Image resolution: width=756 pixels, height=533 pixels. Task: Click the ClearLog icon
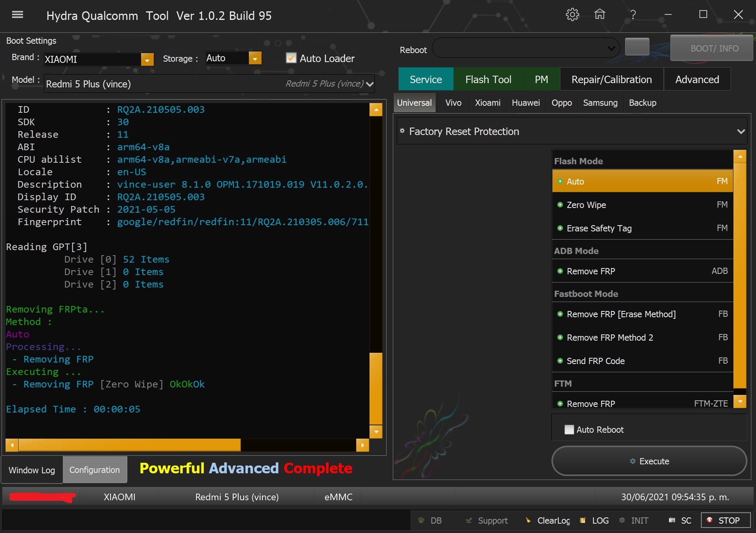pos(528,520)
